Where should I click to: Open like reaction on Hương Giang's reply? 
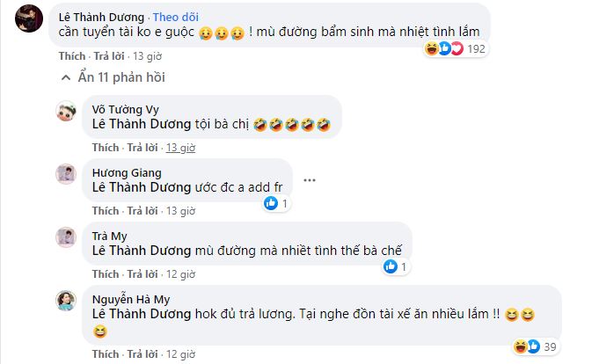[276, 203]
